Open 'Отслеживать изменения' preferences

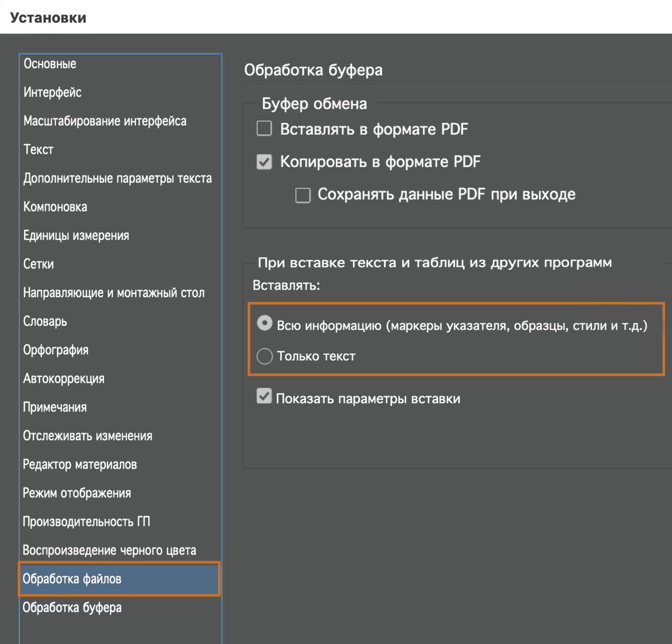click(87, 436)
